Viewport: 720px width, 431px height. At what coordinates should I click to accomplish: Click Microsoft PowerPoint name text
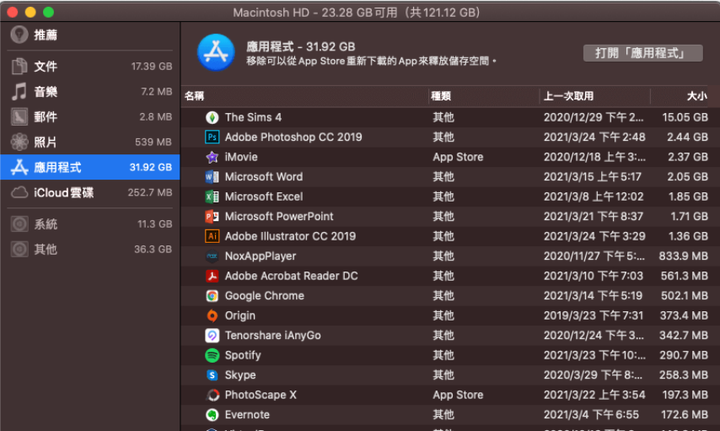(279, 216)
